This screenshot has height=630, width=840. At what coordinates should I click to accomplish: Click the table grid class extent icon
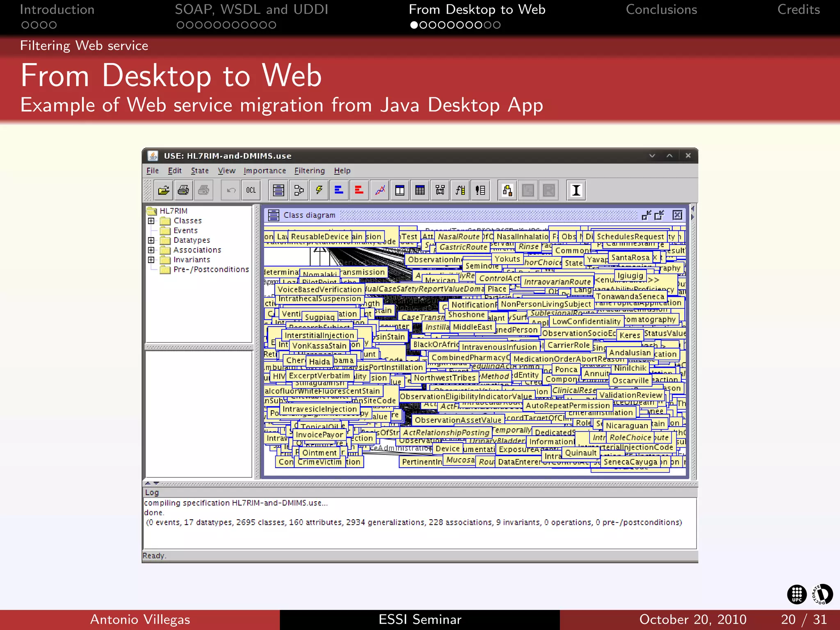[x=420, y=190]
